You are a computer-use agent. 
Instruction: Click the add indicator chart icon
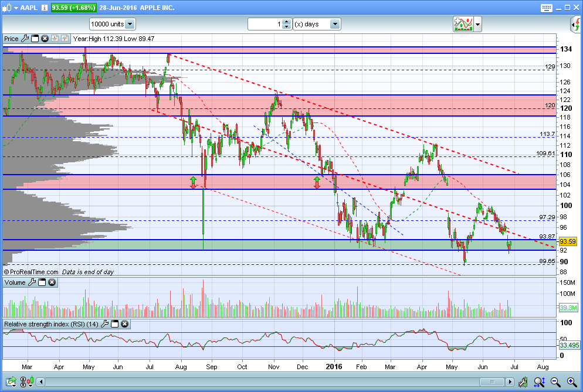coord(463,24)
